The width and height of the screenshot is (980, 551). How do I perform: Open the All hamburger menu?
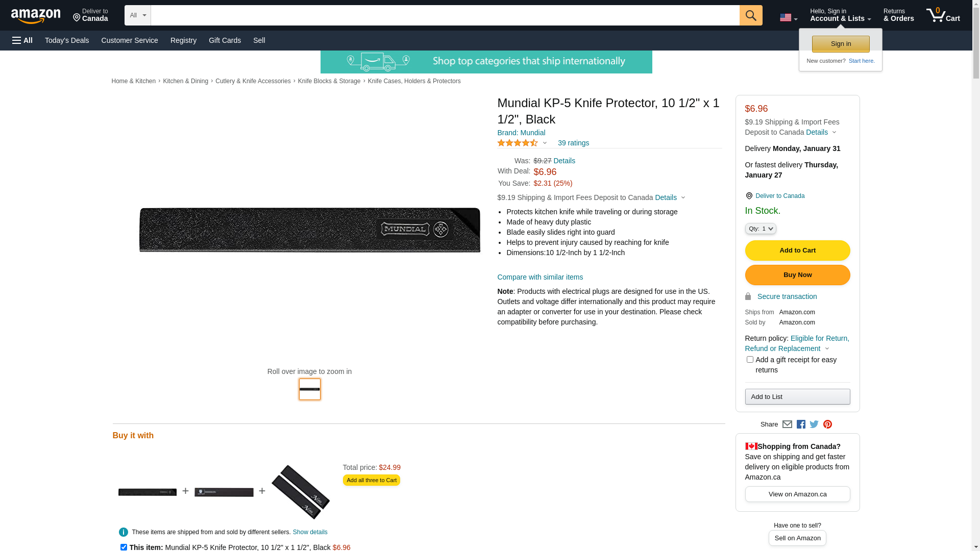[22, 40]
